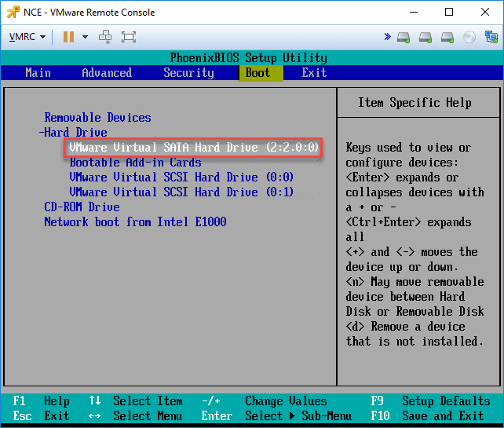
Task: Click the PhoenixBIOS Setup Utility title
Action: [x=248, y=58]
